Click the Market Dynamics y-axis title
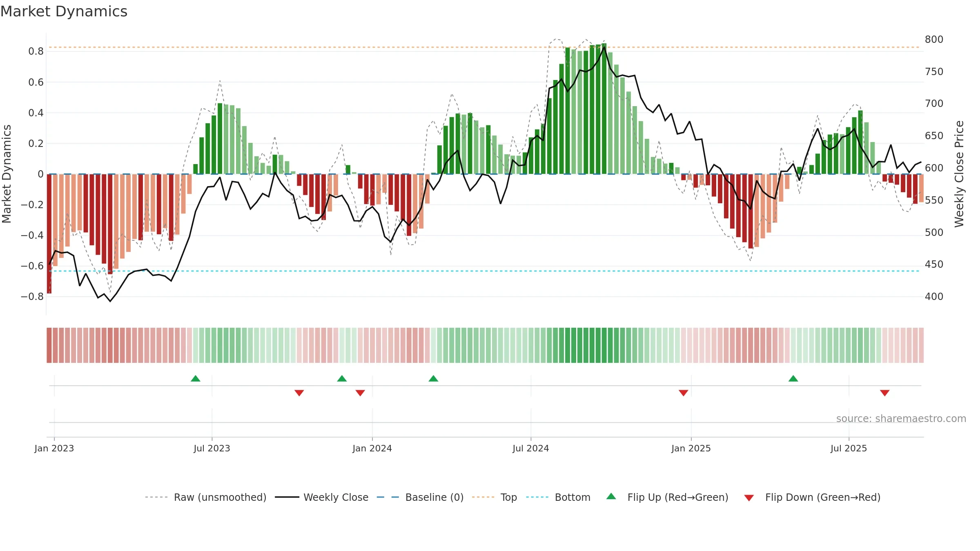The image size is (980, 551). 7,174
